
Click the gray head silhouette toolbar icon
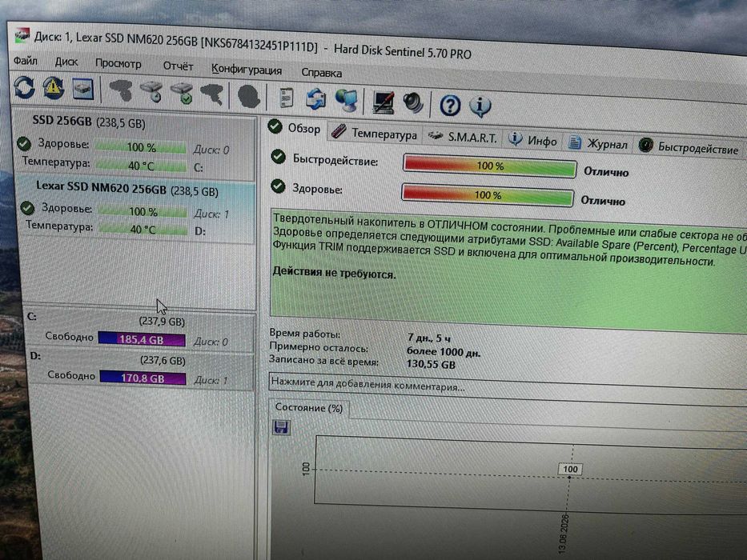248,96
